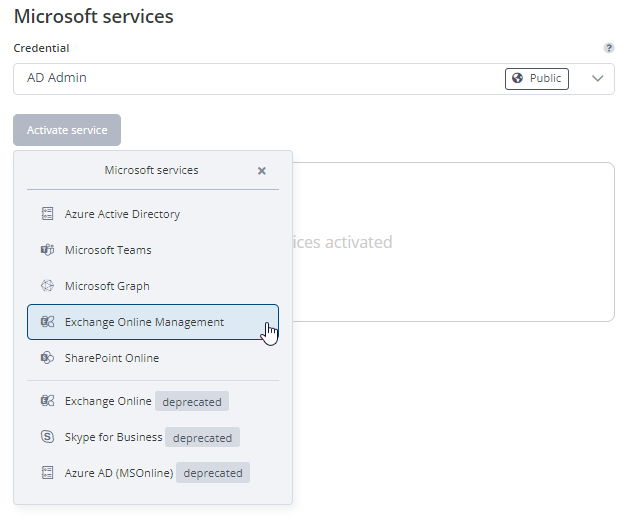The height and width of the screenshot is (524, 630).
Task: Click the Exchange Online Management icon
Action: 47,322
